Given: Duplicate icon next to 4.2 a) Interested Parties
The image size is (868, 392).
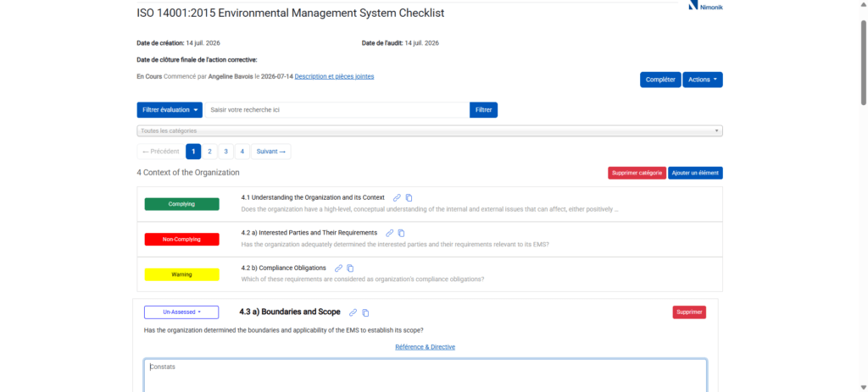Looking at the screenshot, I should 402,234.
